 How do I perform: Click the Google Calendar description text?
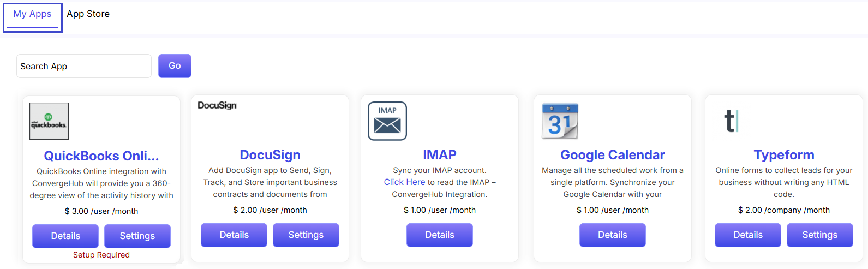click(x=613, y=182)
